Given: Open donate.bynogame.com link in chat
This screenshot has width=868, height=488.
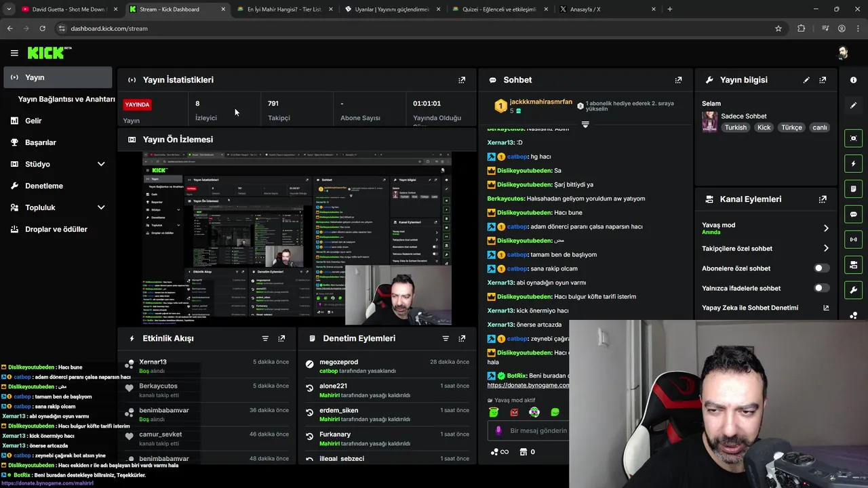Looking at the screenshot, I should [528, 385].
